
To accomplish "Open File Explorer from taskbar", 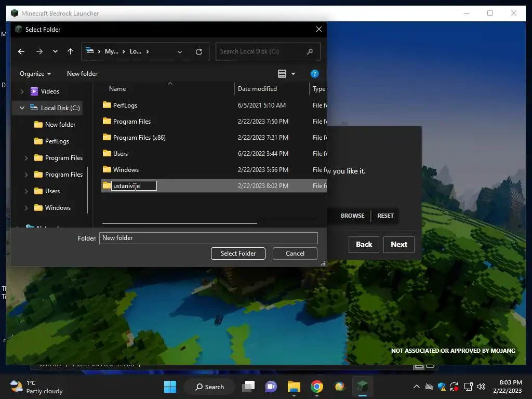I will point(294,387).
